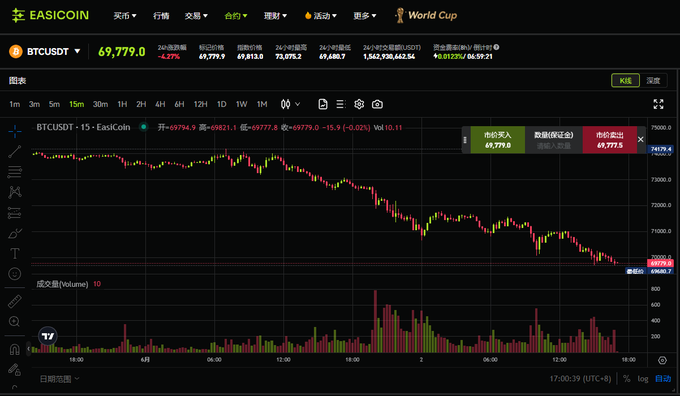Open the BTCUSDT pair dropdown
This screenshot has height=396, width=680.
click(x=77, y=51)
